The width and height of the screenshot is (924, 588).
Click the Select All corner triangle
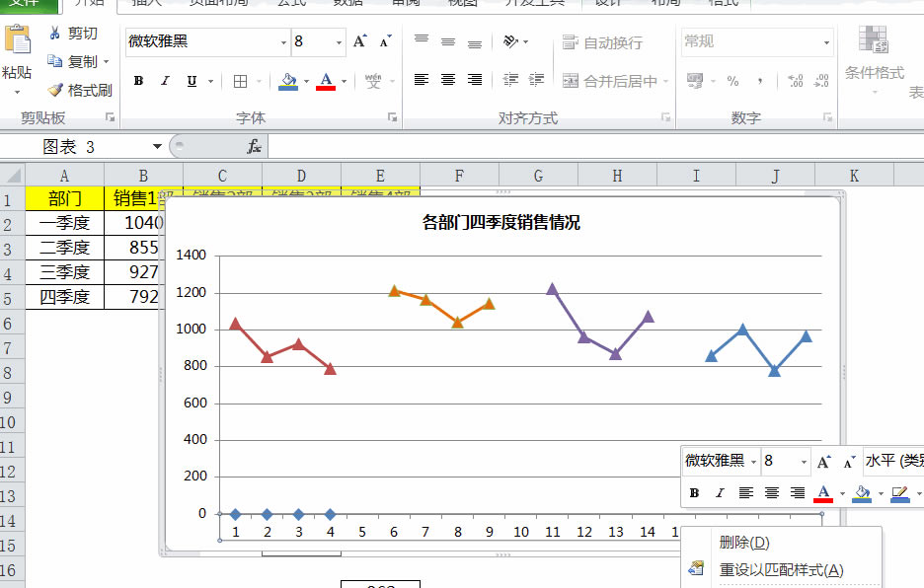pos(13,175)
